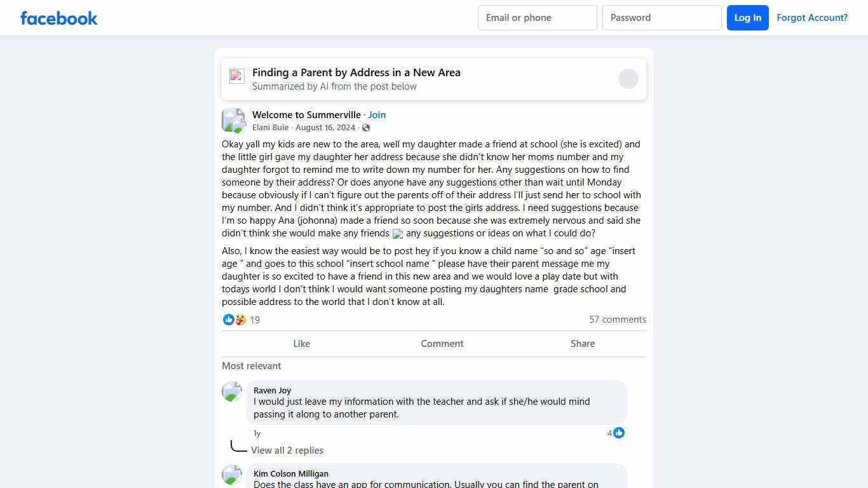
Task: Open Kim Colson Milligan's profile picture
Action: pyautogui.click(x=232, y=475)
